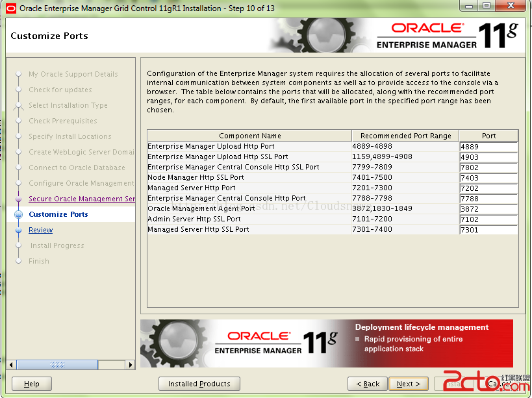
Task: Close the installer window
Action: tap(511, 6)
